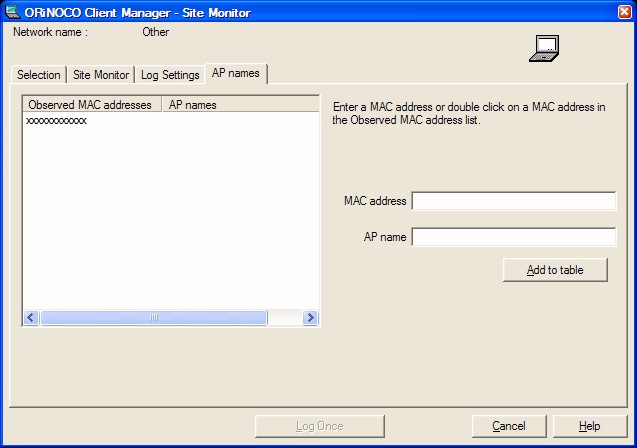The image size is (637, 448).
Task: Open the Site Monitor tab
Action: 101,75
